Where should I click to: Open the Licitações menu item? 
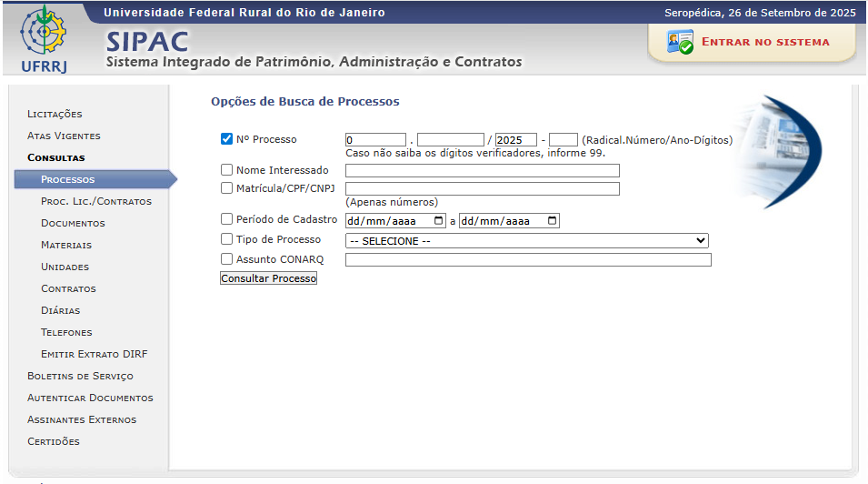click(55, 114)
